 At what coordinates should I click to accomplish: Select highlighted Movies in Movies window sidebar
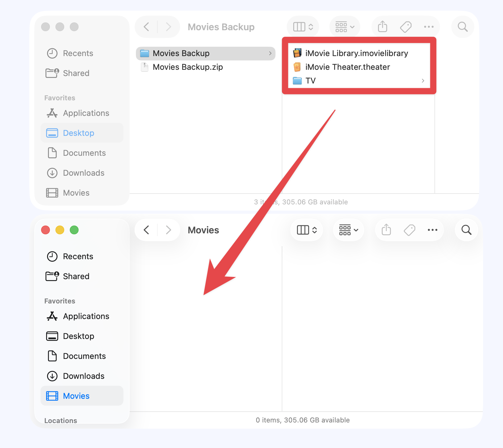tap(82, 396)
